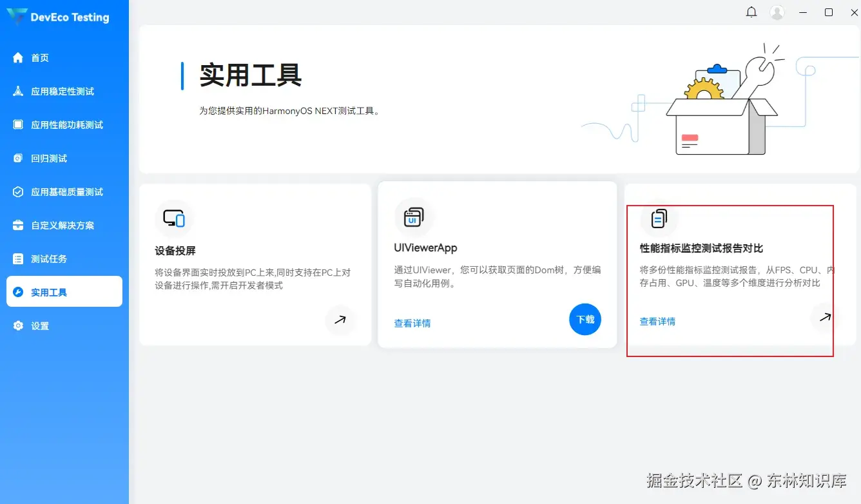
Task: Click the wrench icon beside 实用工具
Action: coord(18,293)
